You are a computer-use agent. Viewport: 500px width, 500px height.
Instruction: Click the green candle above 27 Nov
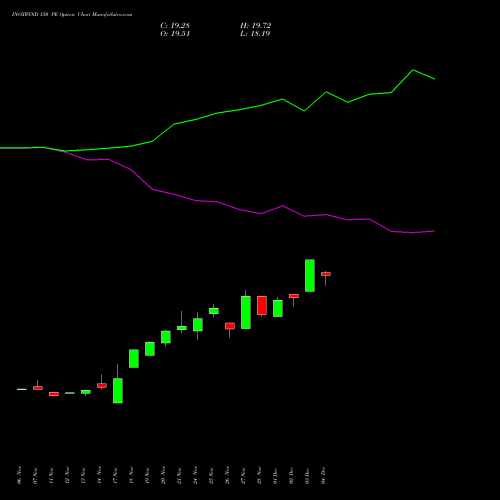[246, 312]
